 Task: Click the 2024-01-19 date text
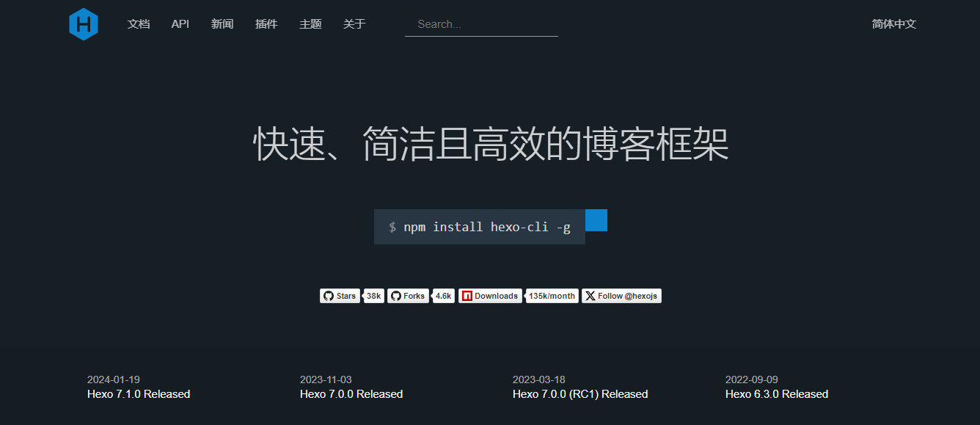point(114,379)
